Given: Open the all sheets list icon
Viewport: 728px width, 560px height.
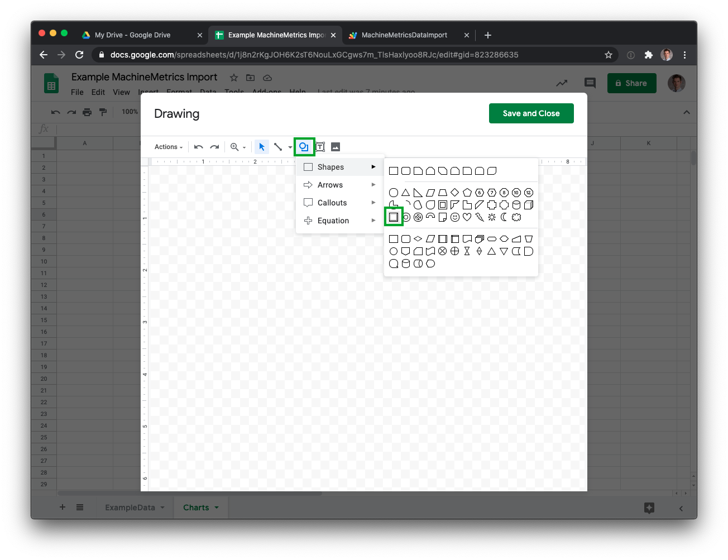Looking at the screenshot, I should [80, 507].
